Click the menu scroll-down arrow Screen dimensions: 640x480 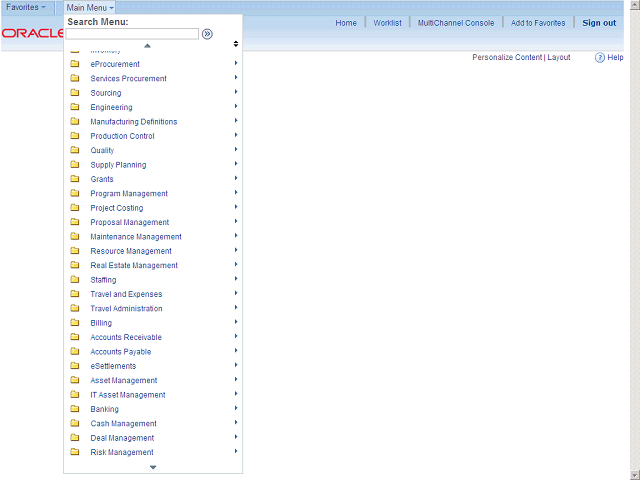pos(153,467)
